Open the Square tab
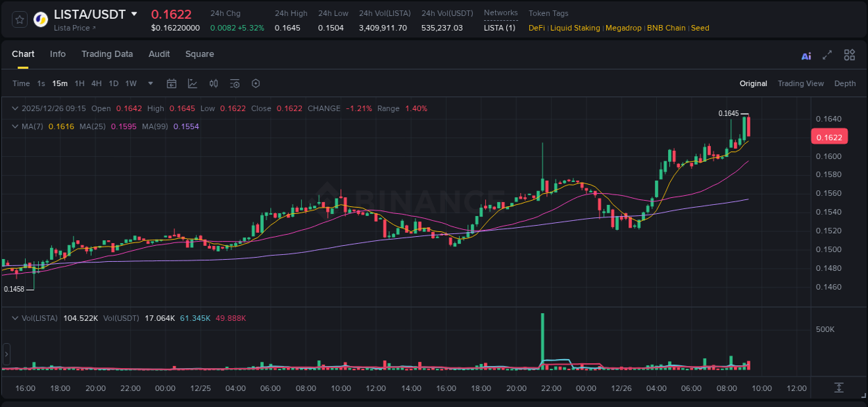Screen dimensions: 868x407 [x=199, y=54]
